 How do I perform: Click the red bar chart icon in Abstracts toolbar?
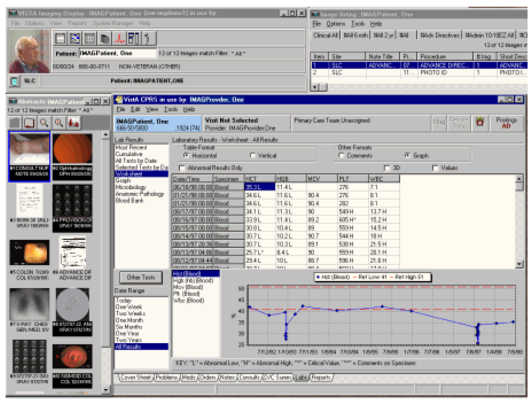click(74, 123)
